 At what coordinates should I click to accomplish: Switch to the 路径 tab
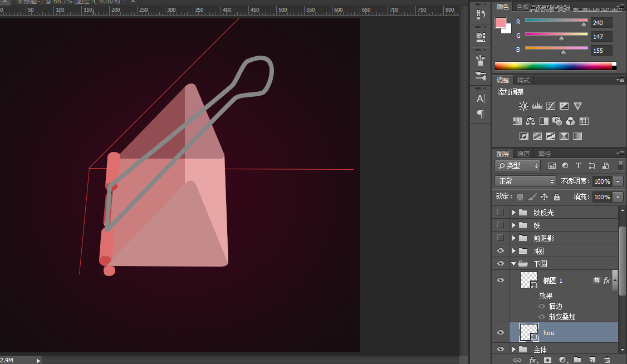point(545,154)
